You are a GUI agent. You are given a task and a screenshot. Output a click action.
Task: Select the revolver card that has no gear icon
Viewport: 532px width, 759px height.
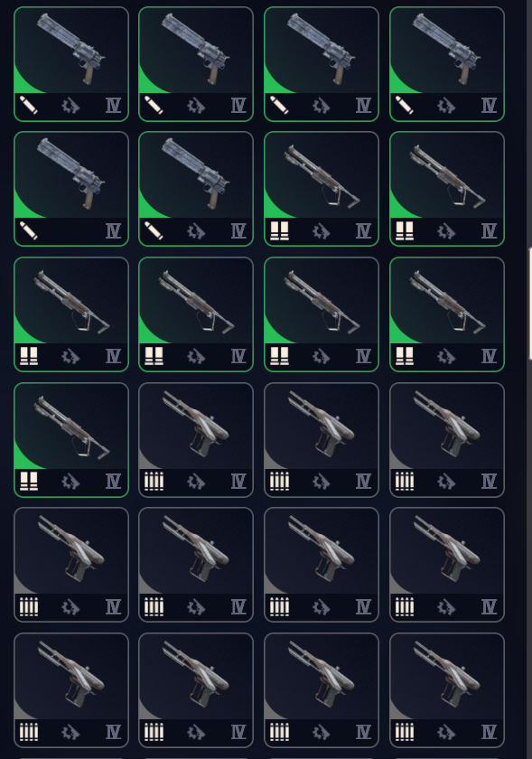tap(71, 189)
